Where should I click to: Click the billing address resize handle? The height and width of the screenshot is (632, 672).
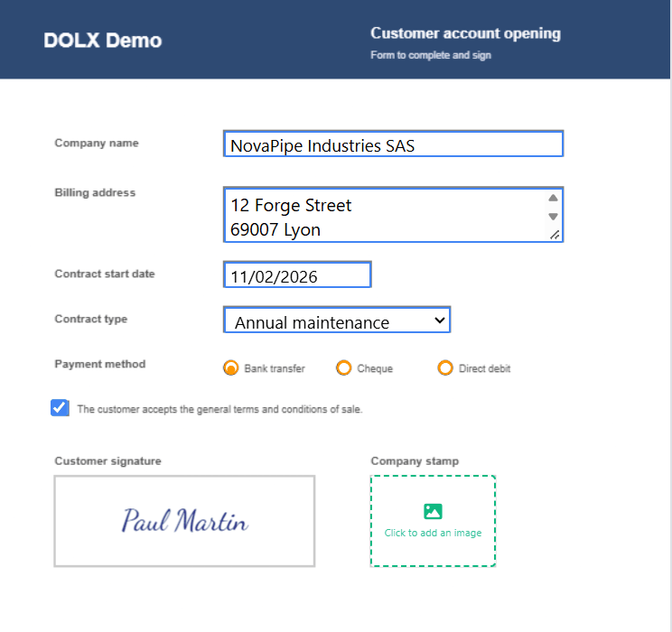pos(555,235)
